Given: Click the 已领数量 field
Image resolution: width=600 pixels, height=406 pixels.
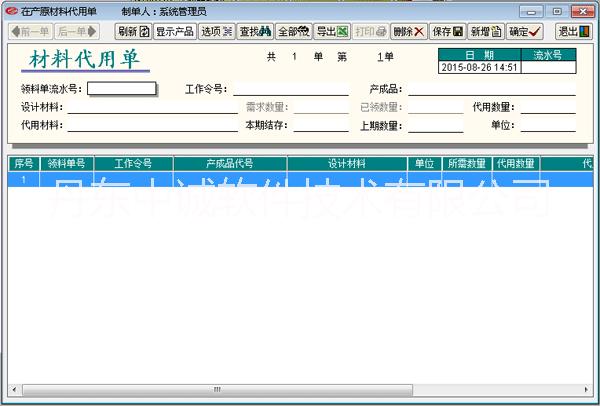Looking at the screenshot, I should pos(435,107).
